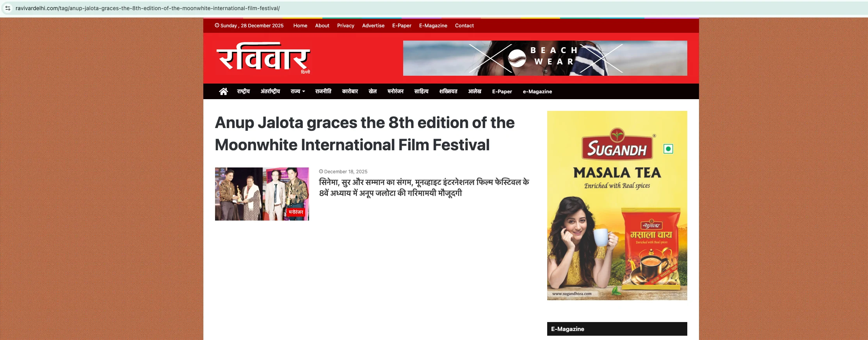Image resolution: width=868 pixels, height=340 pixels.
Task: Open the article thumbnail image
Action: coord(262,194)
